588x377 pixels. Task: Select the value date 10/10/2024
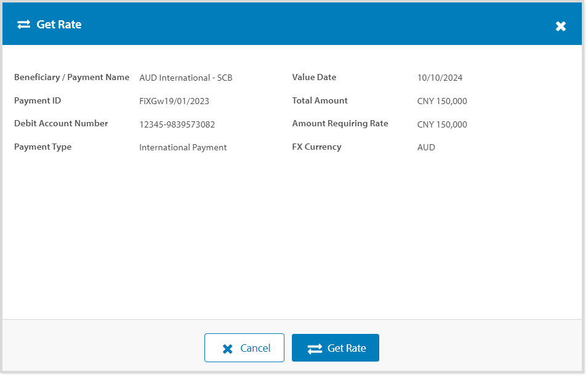440,78
